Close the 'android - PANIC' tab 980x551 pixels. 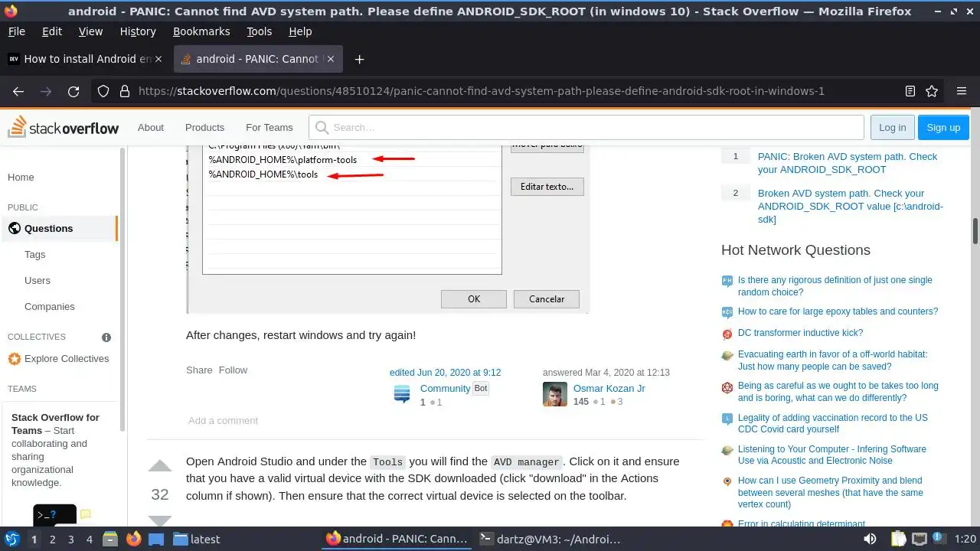tap(331, 59)
